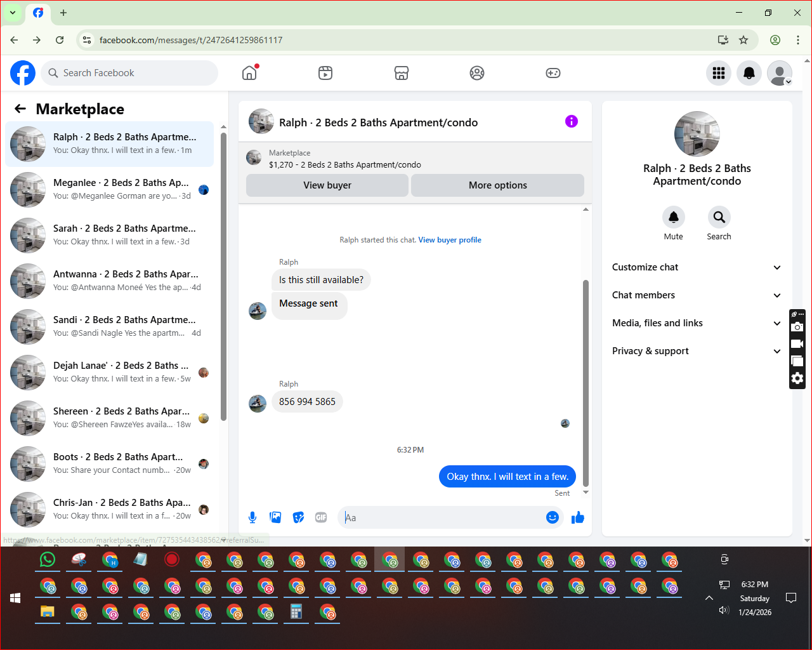The width and height of the screenshot is (812, 650).
Task: Open Chris-Jan conversation in list
Action: [109, 510]
